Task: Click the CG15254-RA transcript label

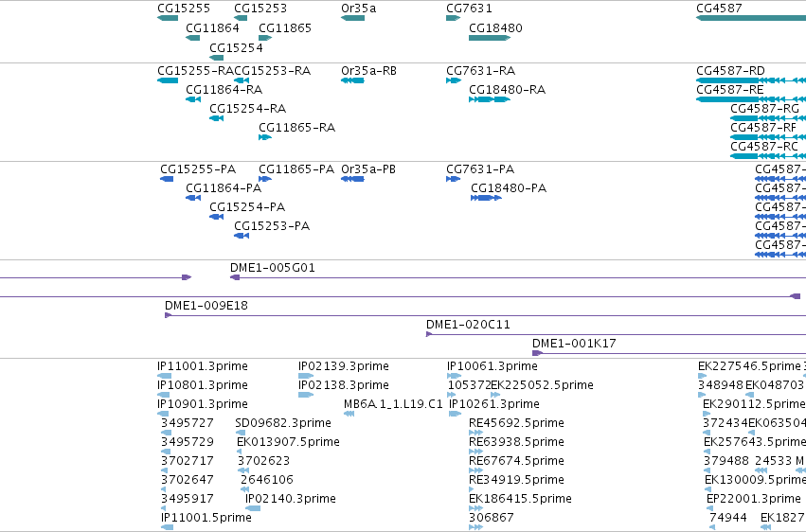Action: 247,108
